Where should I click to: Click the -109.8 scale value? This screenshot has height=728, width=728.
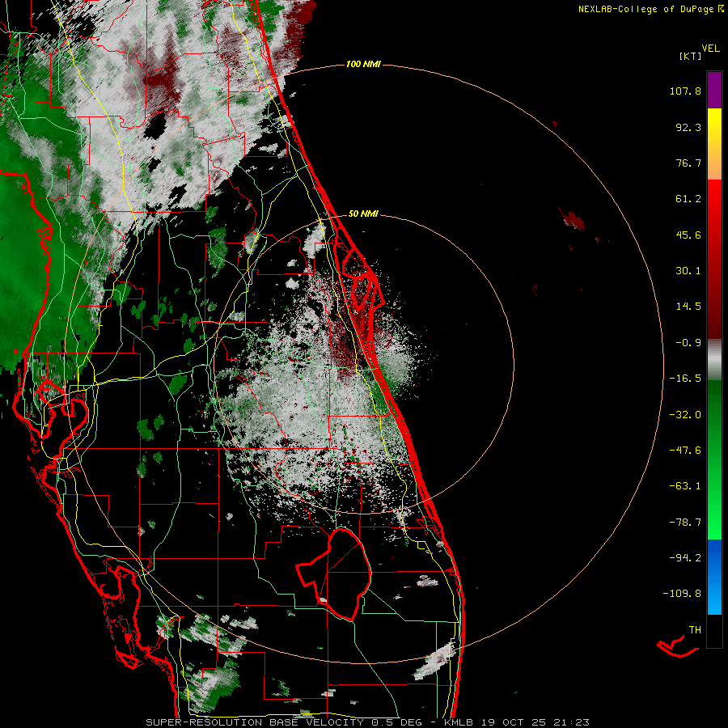682,594
